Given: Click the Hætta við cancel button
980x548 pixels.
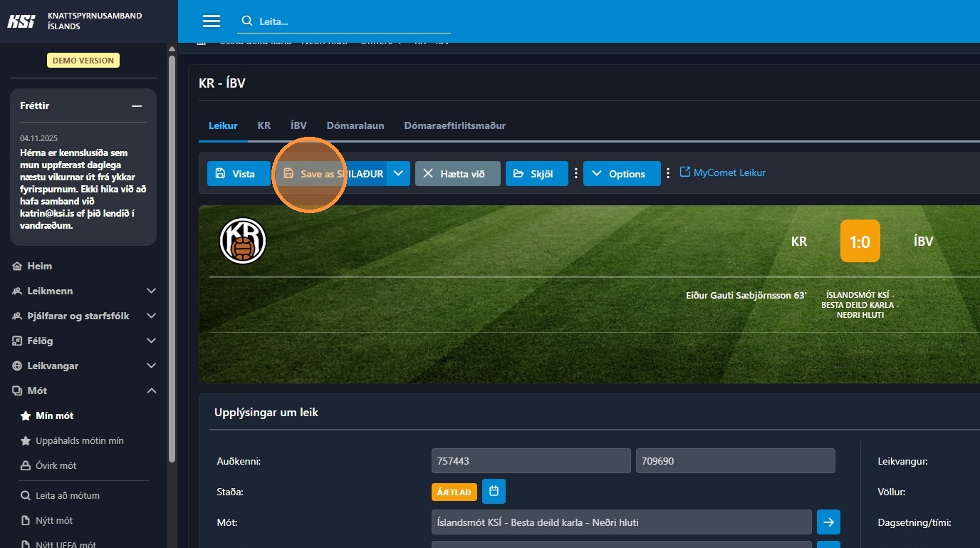Looking at the screenshot, I should (x=458, y=174).
